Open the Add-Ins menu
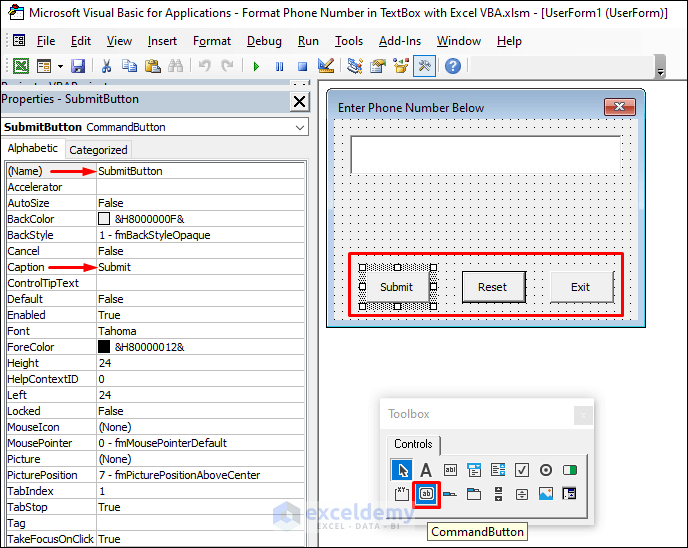688x548 pixels. [x=400, y=41]
